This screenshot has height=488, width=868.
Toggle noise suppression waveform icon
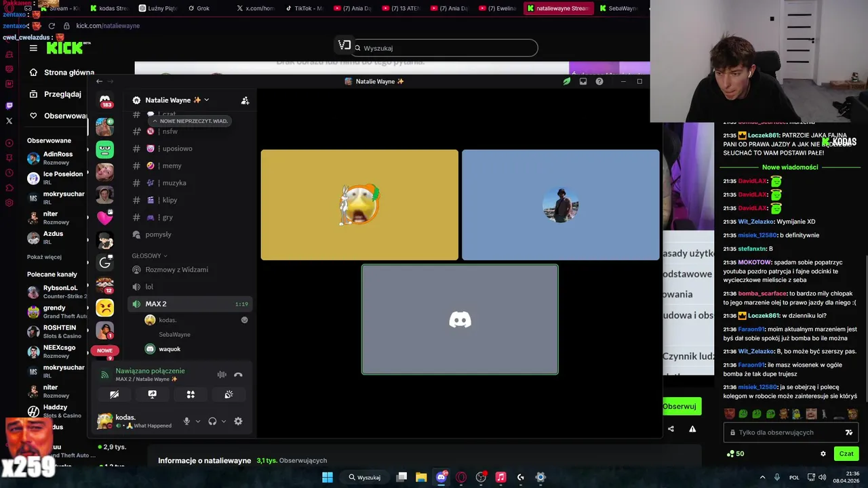(222, 375)
